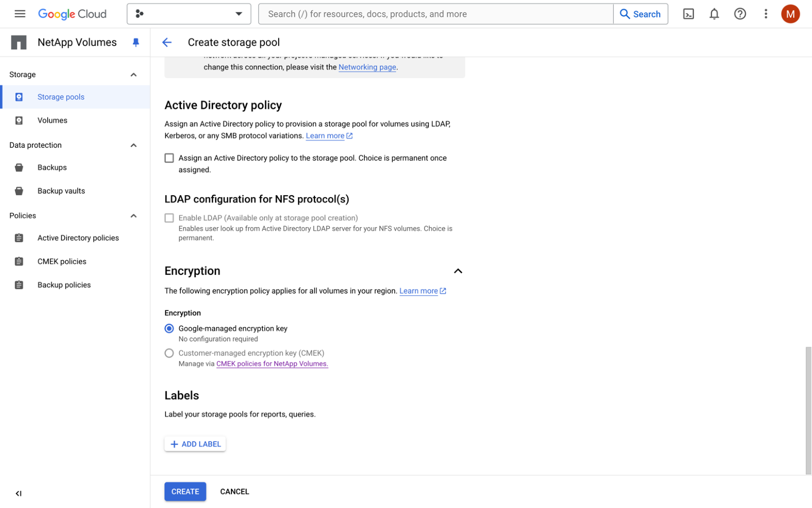Go to Backup vaults in the sidebar

tap(61, 191)
